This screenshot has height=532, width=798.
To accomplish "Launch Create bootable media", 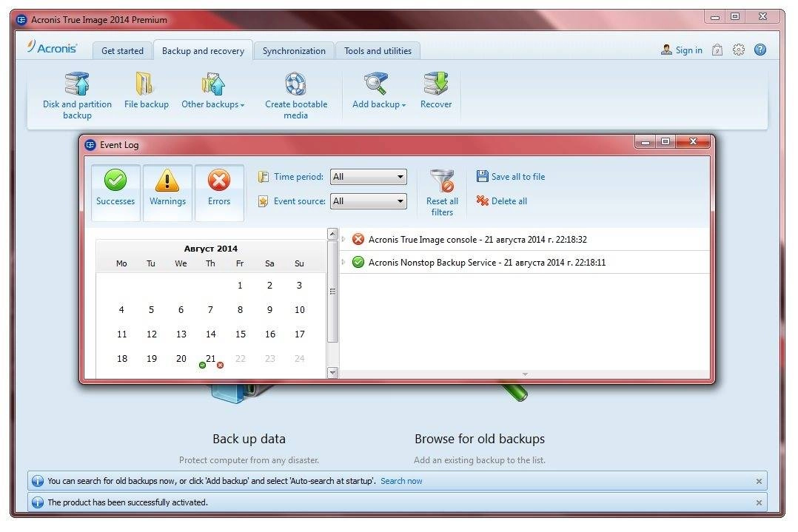I will [295, 96].
